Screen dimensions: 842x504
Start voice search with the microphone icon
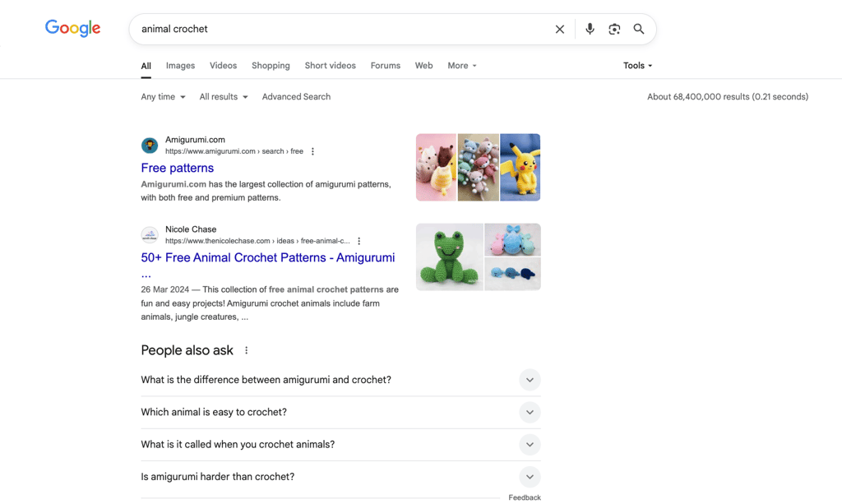[590, 29]
